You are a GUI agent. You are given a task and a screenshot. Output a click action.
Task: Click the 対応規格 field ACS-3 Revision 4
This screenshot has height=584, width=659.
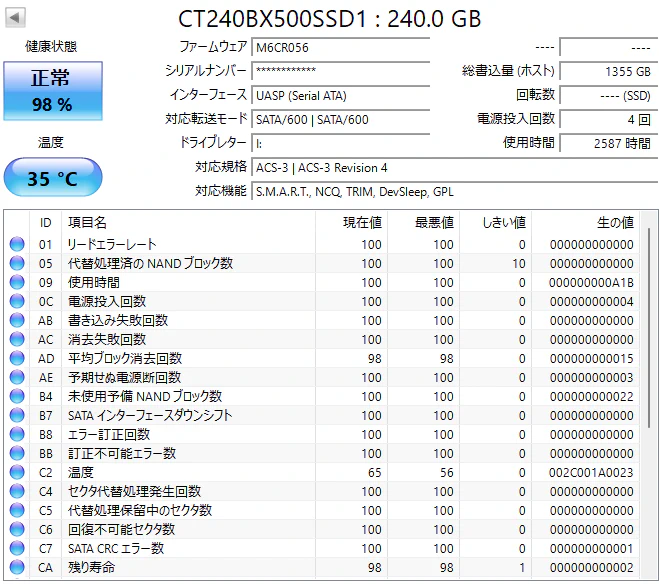coord(454,168)
